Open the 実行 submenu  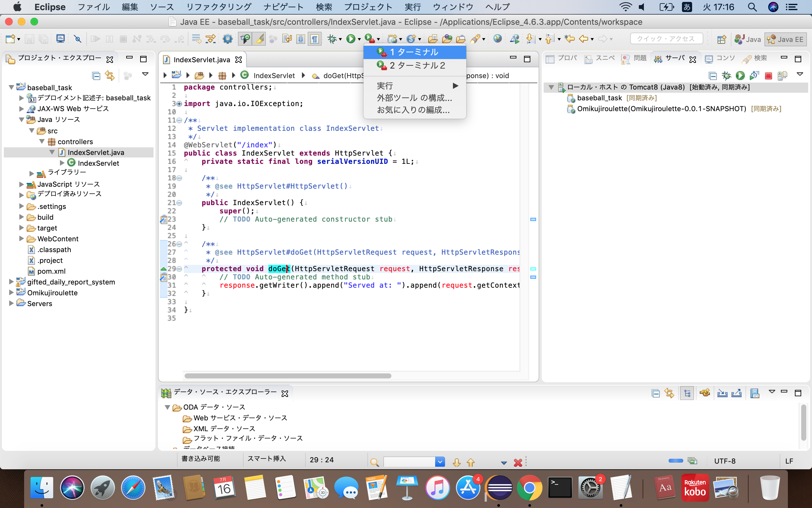pos(415,86)
